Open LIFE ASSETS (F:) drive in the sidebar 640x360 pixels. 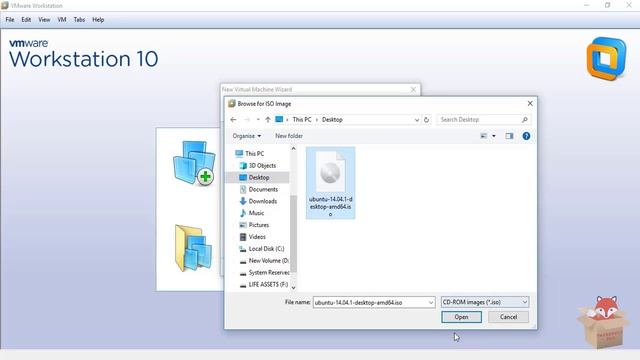click(x=268, y=284)
